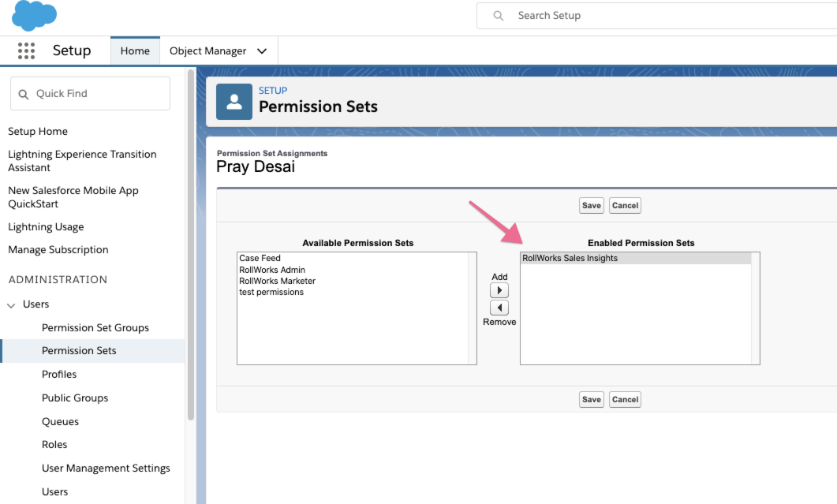Switch to the Home tab
This screenshot has width=837, height=504.
coord(135,50)
